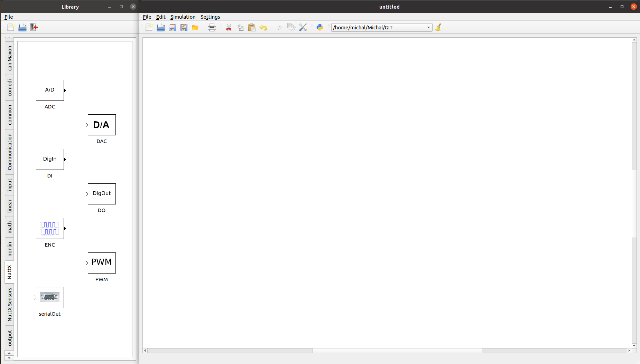The width and height of the screenshot is (640, 364).
Task: Switch to the Communication library tab
Action: tap(10, 152)
